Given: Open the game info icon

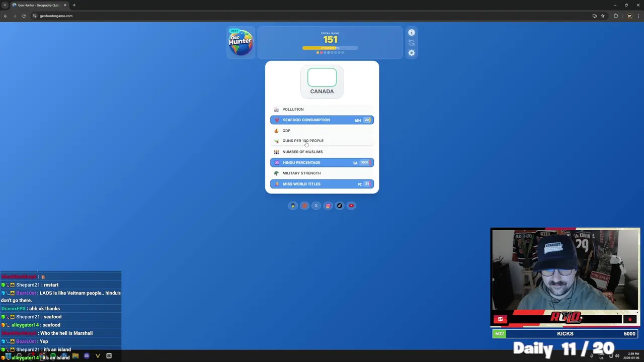Looking at the screenshot, I should pos(412,33).
